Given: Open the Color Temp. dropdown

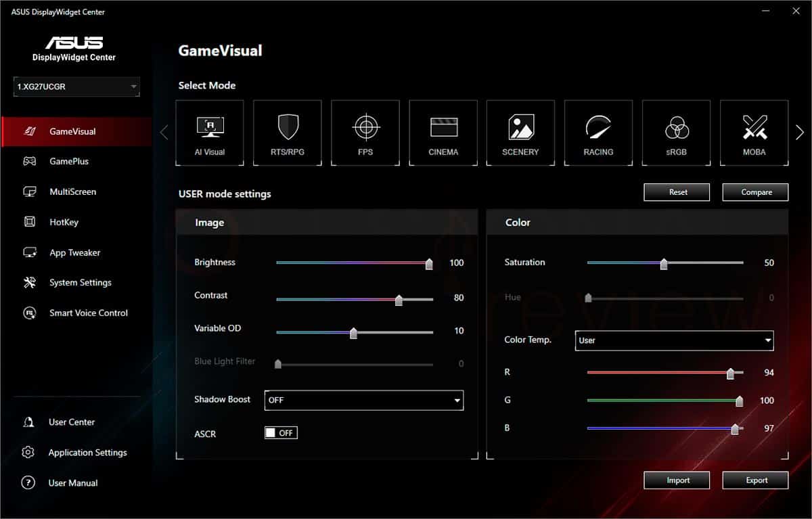Looking at the screenshot, I should 674,340.
